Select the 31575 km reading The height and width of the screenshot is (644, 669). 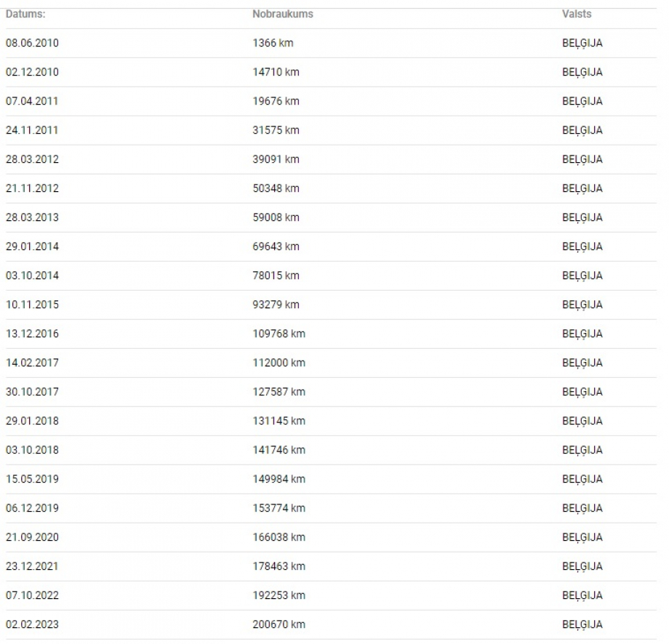276,130
